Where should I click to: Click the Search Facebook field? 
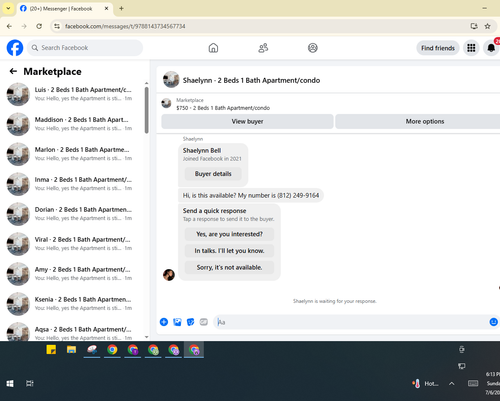[85, 48]
